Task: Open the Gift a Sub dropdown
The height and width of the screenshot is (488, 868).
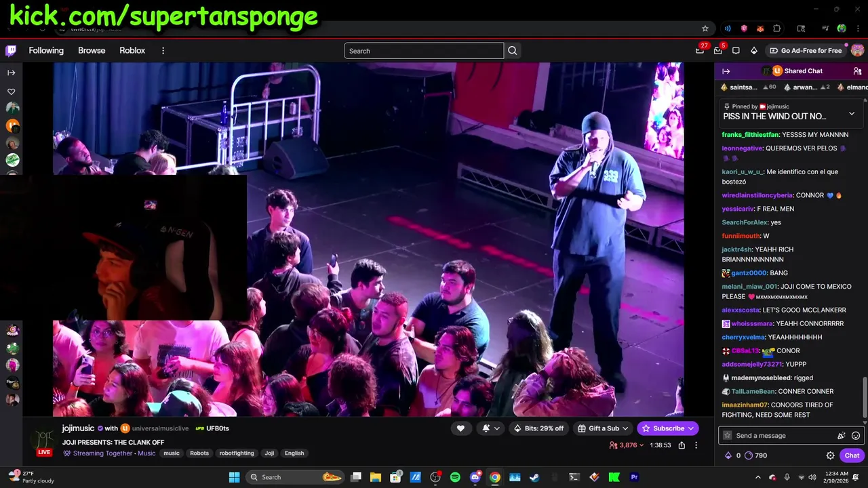Action: 603,428
